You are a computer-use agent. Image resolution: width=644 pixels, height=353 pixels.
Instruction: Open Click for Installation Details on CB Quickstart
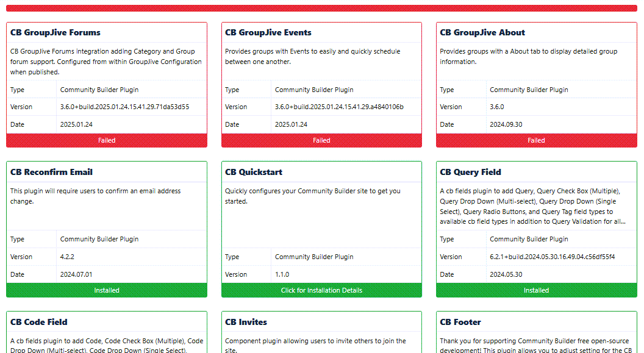click(x=321, y=290)
